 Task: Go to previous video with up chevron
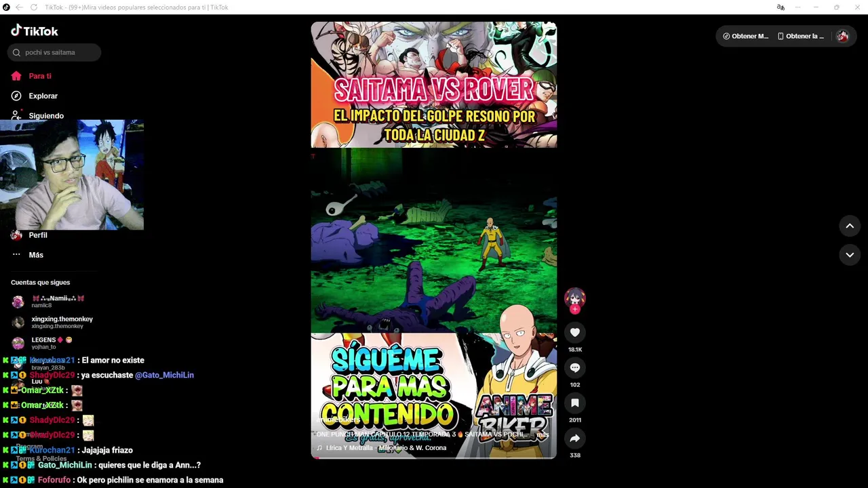(850, 226)
